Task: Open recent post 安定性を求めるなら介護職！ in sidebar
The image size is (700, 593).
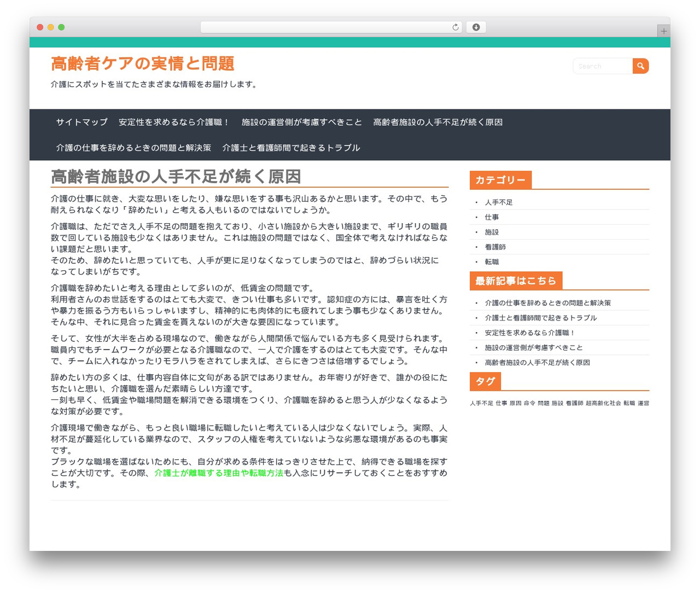Action: click(x=530, y=333)
